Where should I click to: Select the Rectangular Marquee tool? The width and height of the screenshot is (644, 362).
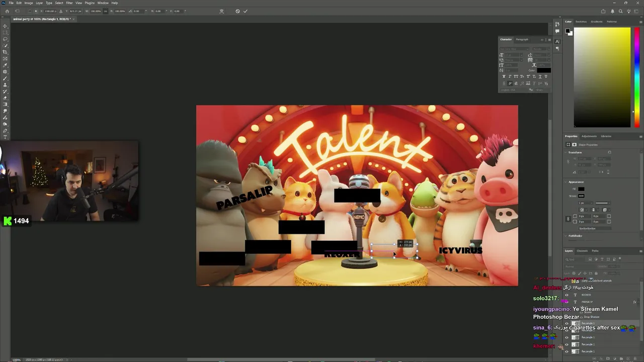(6, 33)
